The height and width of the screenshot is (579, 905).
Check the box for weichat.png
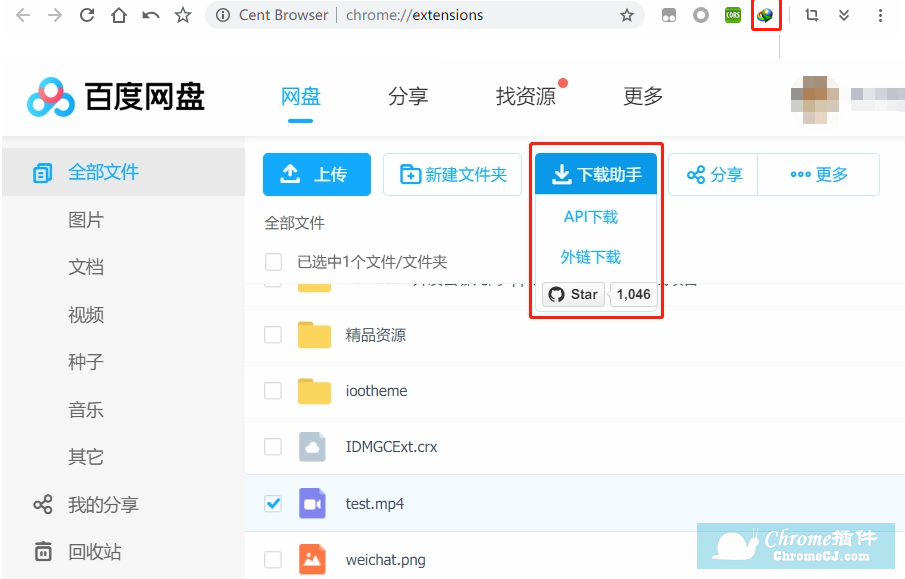[x=273, y=559]
